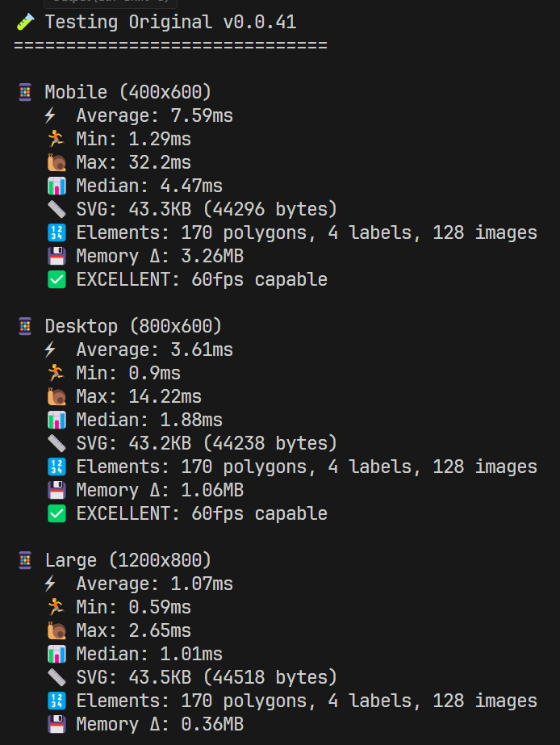Image resolution: width=560 pixels, height=745 pixels.
Task: Click the green checkmark in the Mobile section
Action: [56, 280]
